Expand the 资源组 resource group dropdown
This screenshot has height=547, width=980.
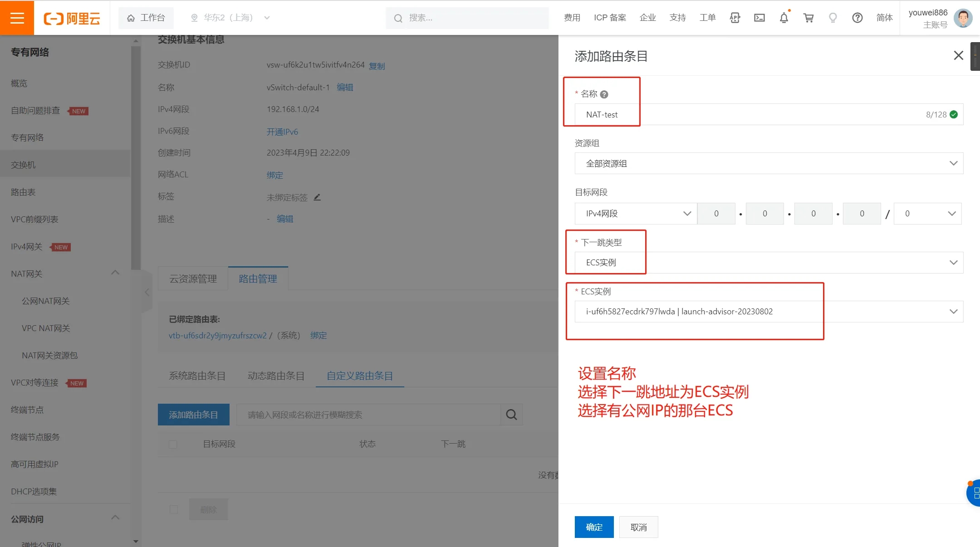pos(769,164)
